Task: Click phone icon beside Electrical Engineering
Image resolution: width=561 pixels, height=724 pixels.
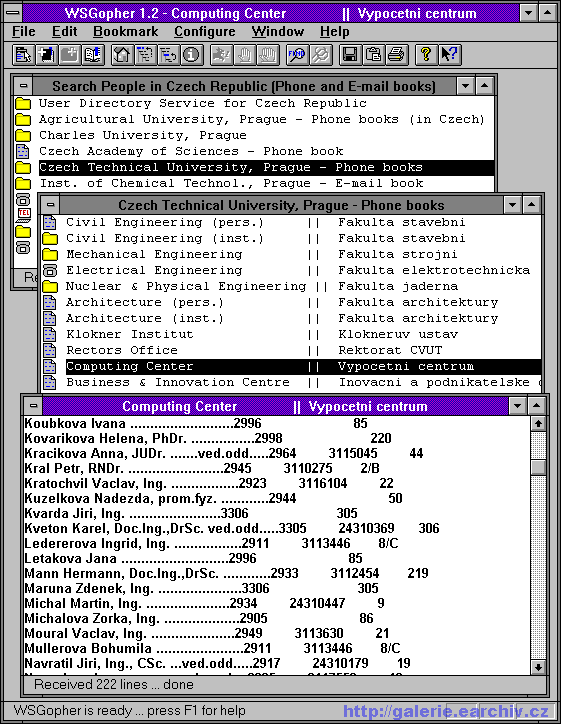Action: pos(49,271)
